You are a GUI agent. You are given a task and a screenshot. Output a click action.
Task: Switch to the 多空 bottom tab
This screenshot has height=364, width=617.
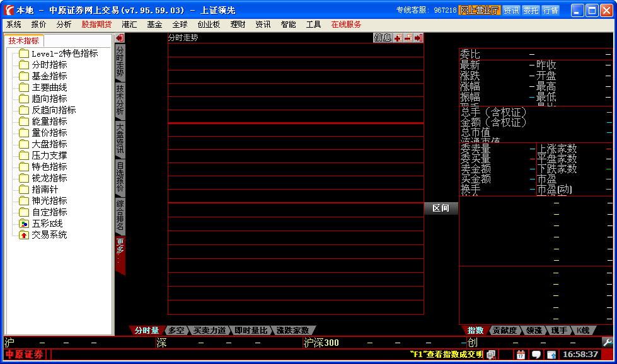click(x=176, y=331)
